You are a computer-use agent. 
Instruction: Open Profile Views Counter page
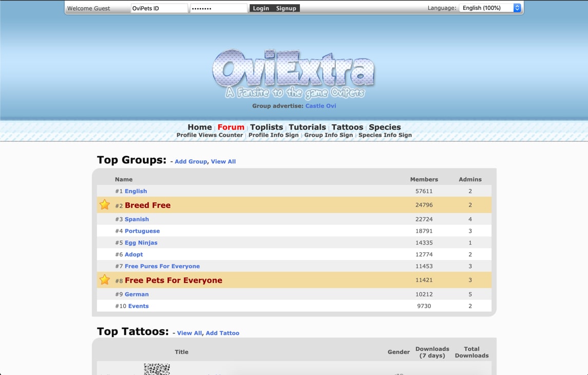[210, 135]
